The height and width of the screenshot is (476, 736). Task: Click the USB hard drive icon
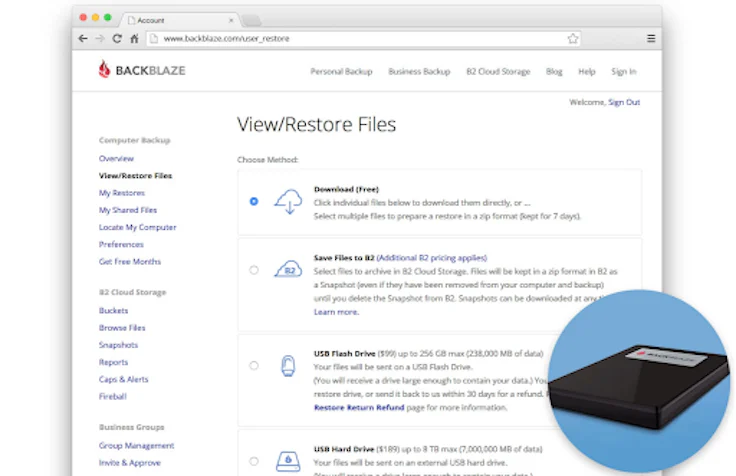288,461
